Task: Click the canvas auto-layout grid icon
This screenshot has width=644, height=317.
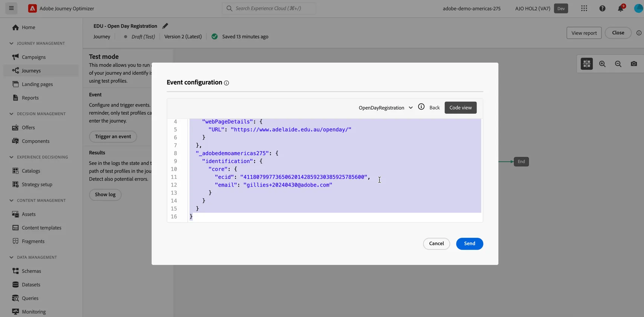Action: coord(587,64)
